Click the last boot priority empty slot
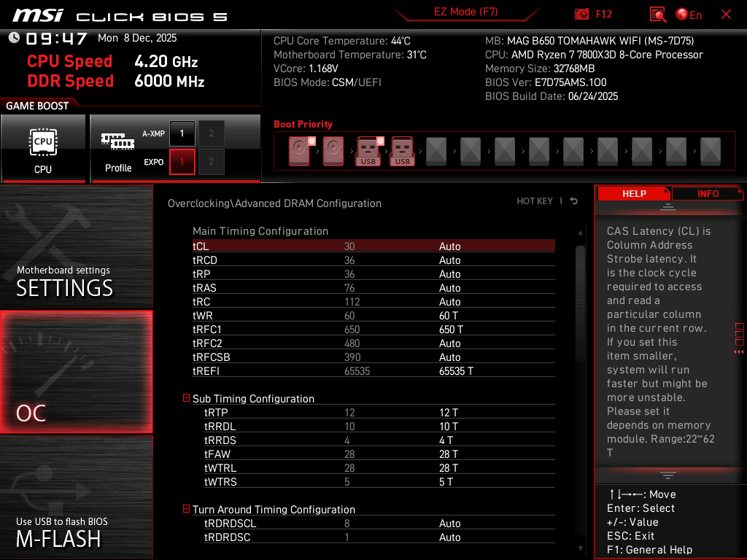Image resolution: width=747 pixels, height=560 pixels. pos(711,151)
